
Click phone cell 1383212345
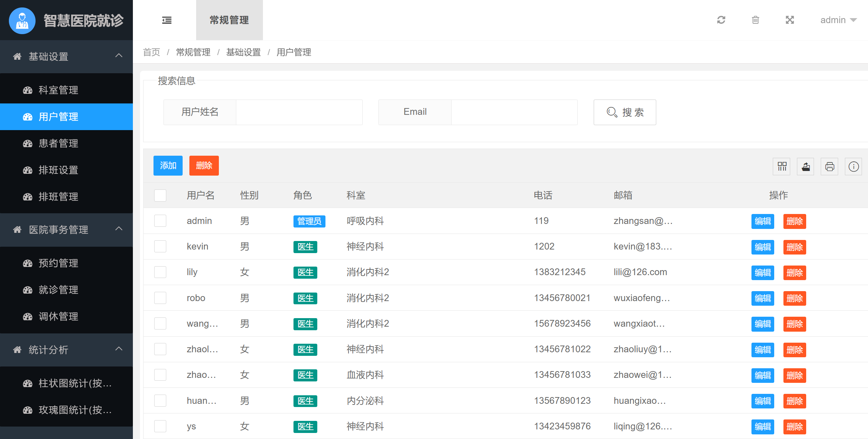[x=560, y=272]
